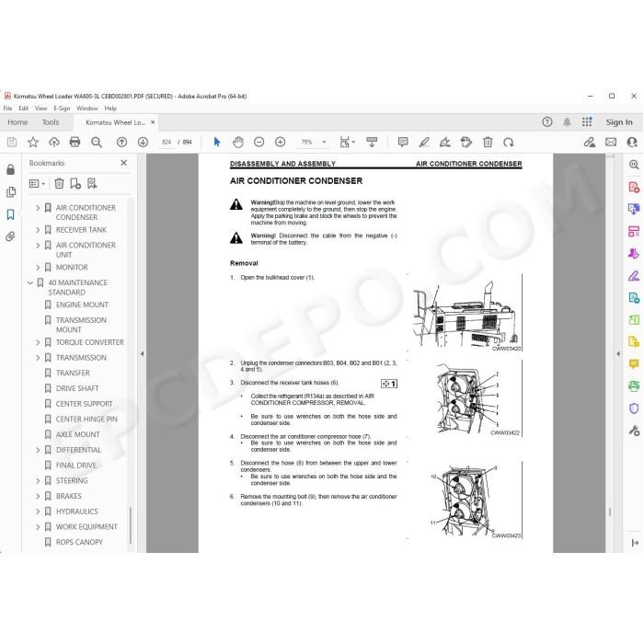Open the Edit menu

coord(23,109)
